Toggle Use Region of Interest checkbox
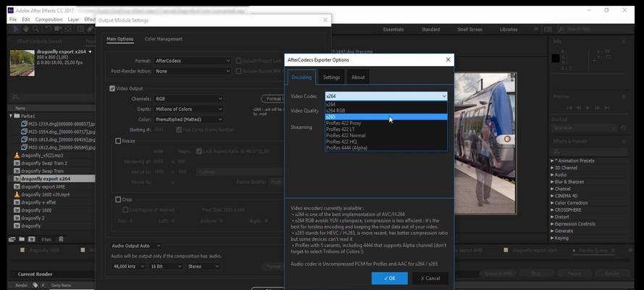Image resolution: width=644 pixels, height=290 pixels. point(125,210)
